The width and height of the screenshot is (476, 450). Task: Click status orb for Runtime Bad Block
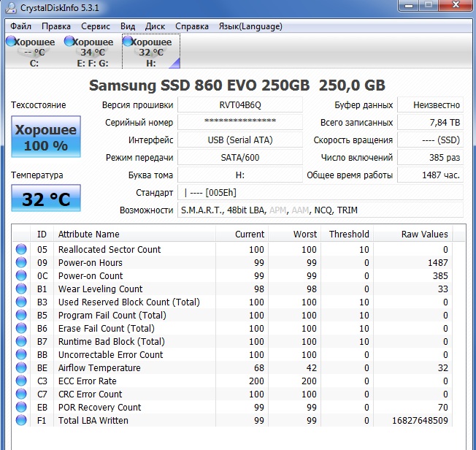pyautogui.click(x=21, y=341)
